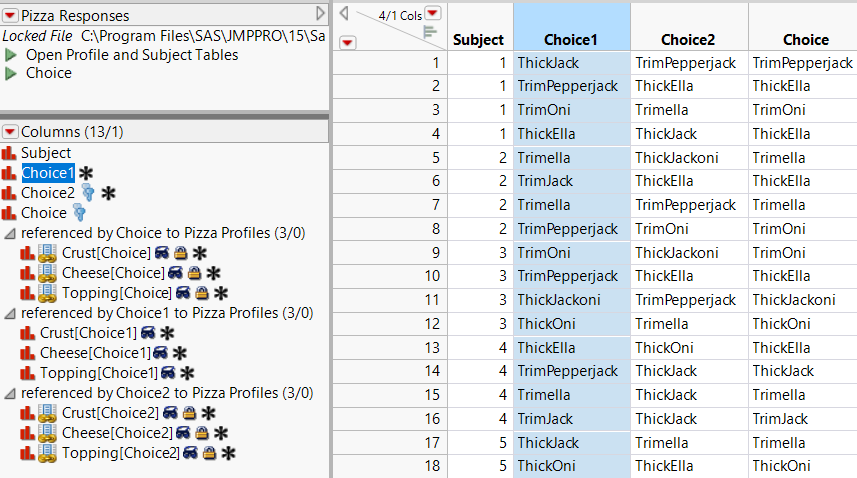Screen dimensions: 857x478
Task: Select Cheese[Choice1] column entry
Action: pyautogui.click(x=95, y=353)
